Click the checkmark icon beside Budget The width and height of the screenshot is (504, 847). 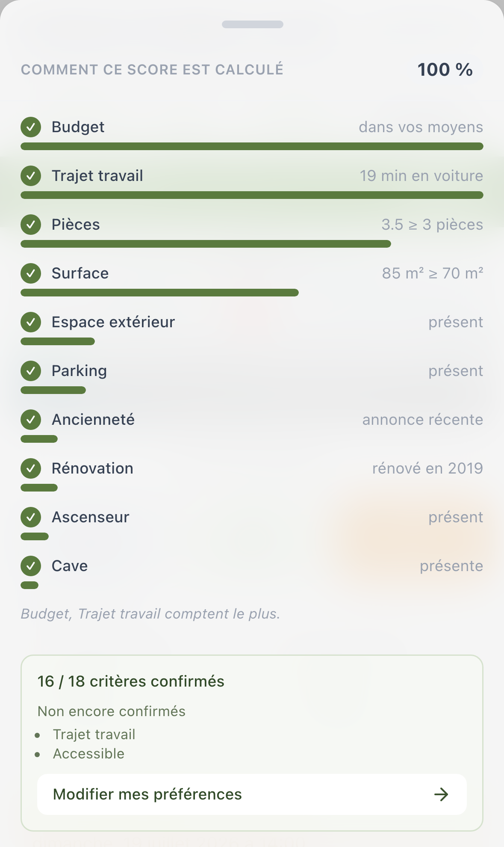pyautogui.click(x=31, y=127)
